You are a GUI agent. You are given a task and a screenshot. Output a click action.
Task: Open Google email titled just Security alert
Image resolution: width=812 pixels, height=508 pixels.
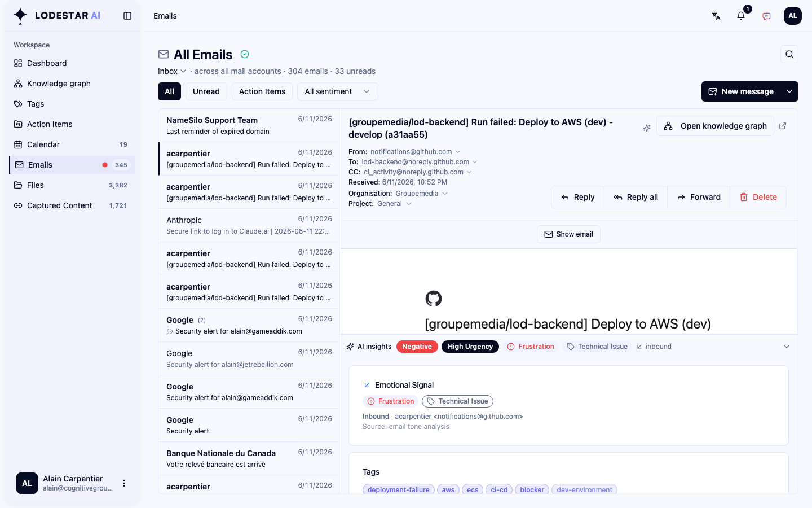(249, 425)
